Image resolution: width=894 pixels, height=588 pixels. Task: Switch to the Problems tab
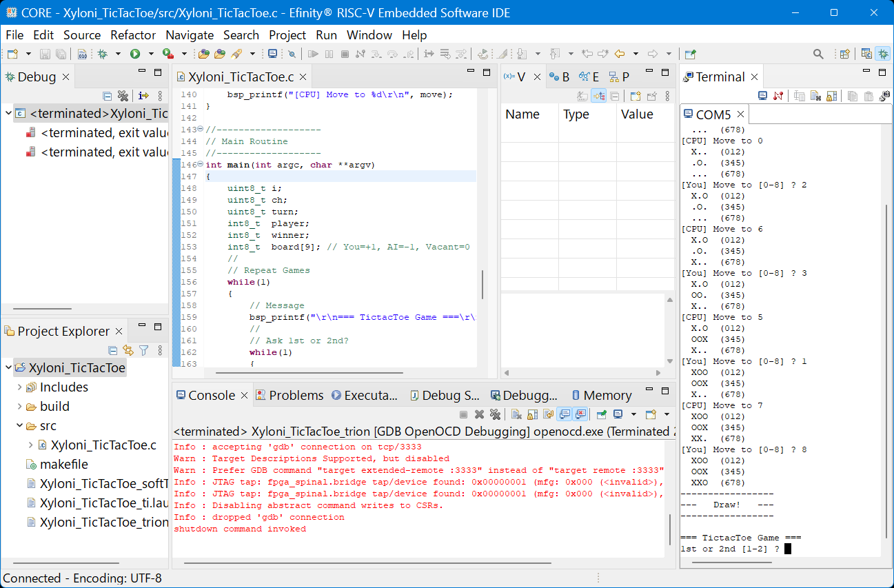(296, 396)
